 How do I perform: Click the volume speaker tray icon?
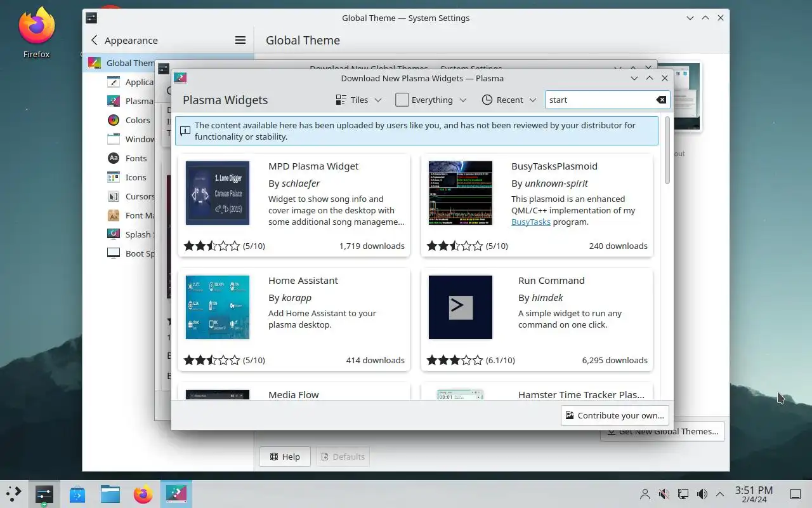[702, 494]
